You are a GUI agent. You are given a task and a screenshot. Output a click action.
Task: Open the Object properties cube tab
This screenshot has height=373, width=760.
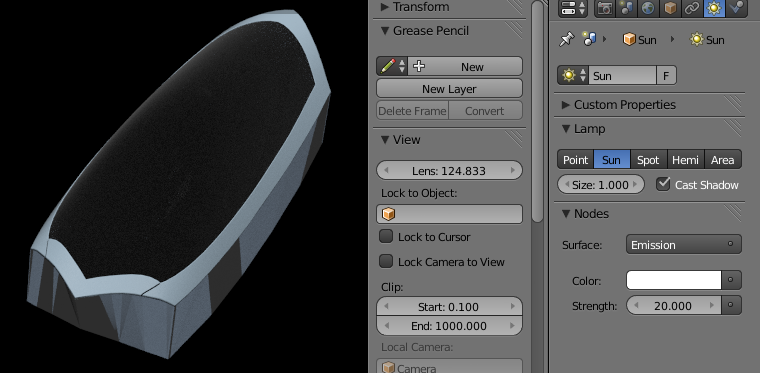coord(670,8)
